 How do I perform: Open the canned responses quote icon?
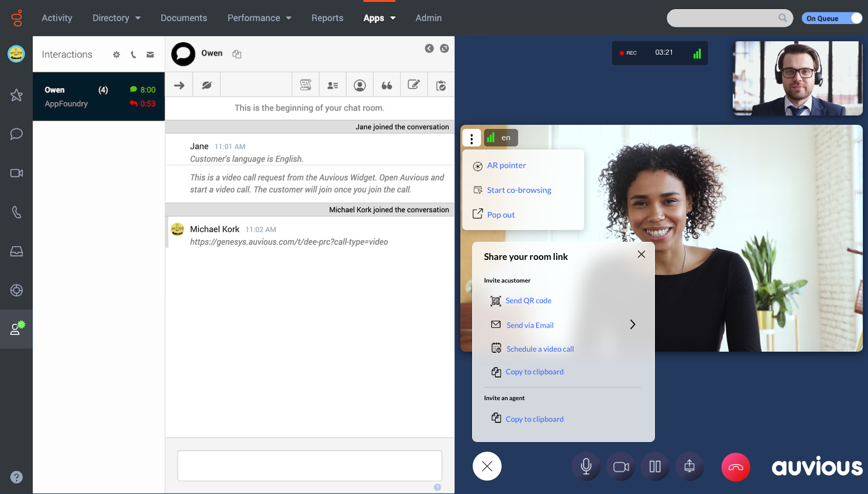tap(387, 85)
